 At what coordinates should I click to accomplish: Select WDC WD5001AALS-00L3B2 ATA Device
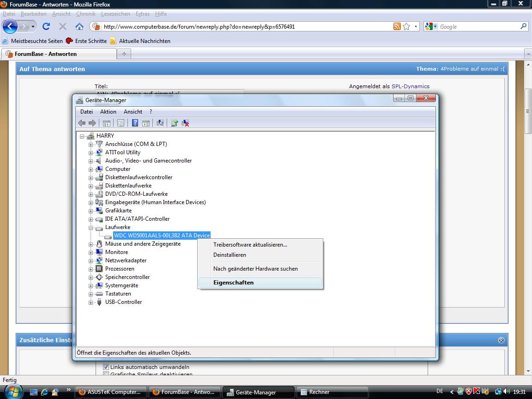coord(162,236)
